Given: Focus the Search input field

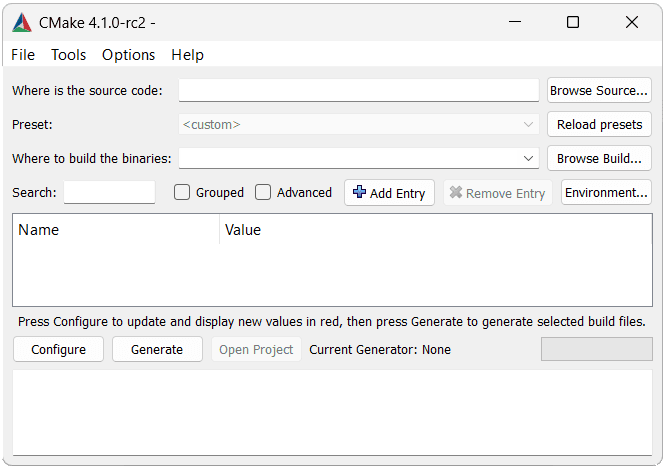Looking at the screenshot, I should click(x=110, y=192).
